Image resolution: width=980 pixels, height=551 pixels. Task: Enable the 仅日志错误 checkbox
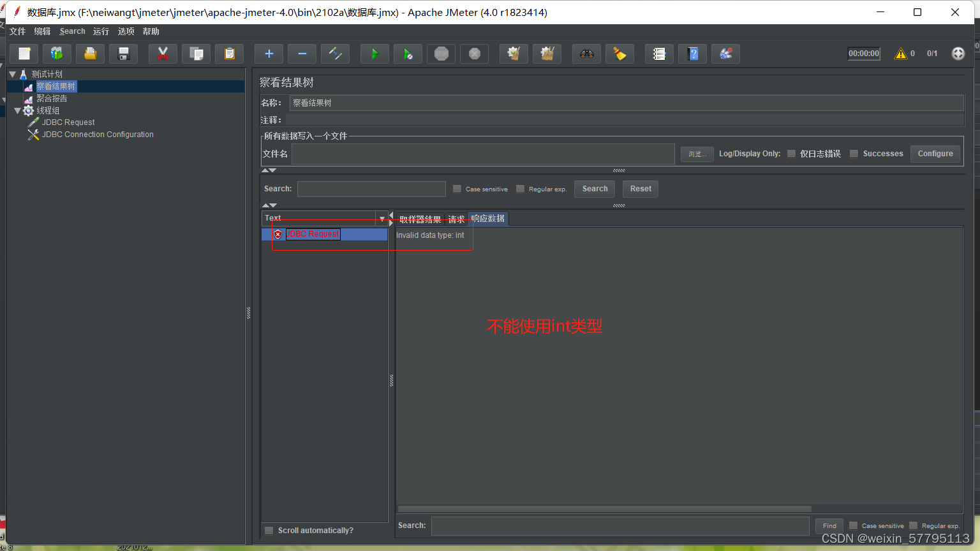tap(792, 154)
